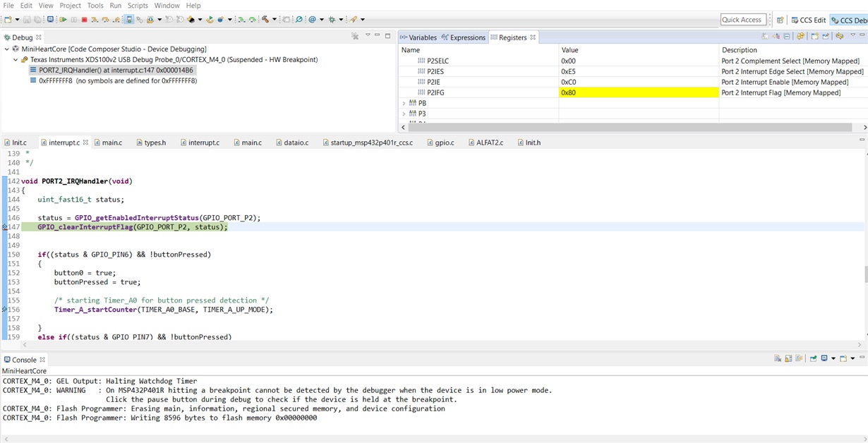
Task: Click Remove All Terminated Launches icon
Action: (x=355, y=37)
